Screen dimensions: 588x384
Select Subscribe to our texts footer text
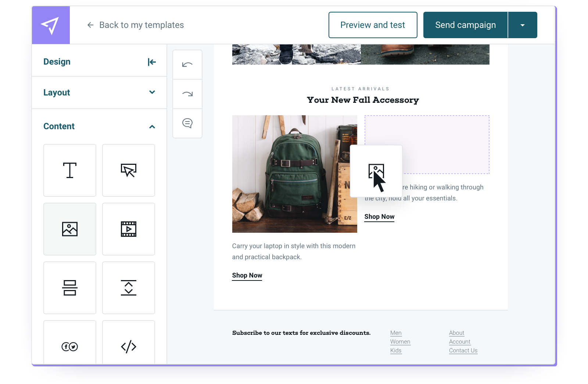tap(301, 333)
